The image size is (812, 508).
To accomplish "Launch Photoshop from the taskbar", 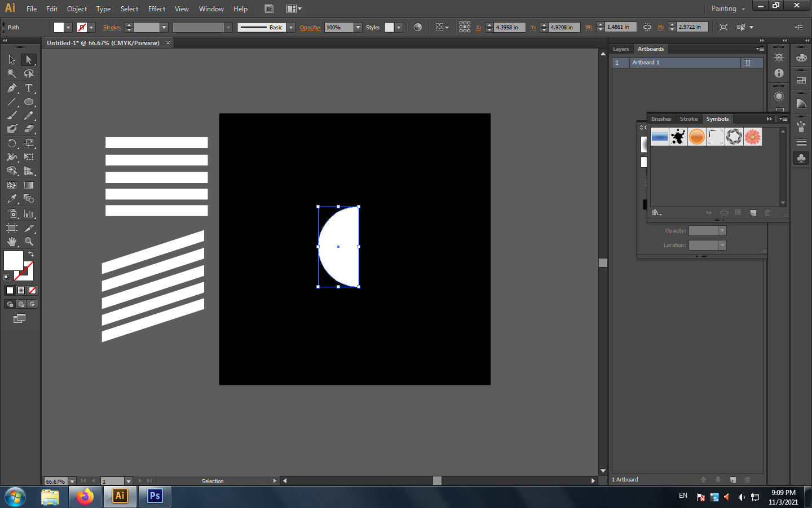I will [155, 496].
